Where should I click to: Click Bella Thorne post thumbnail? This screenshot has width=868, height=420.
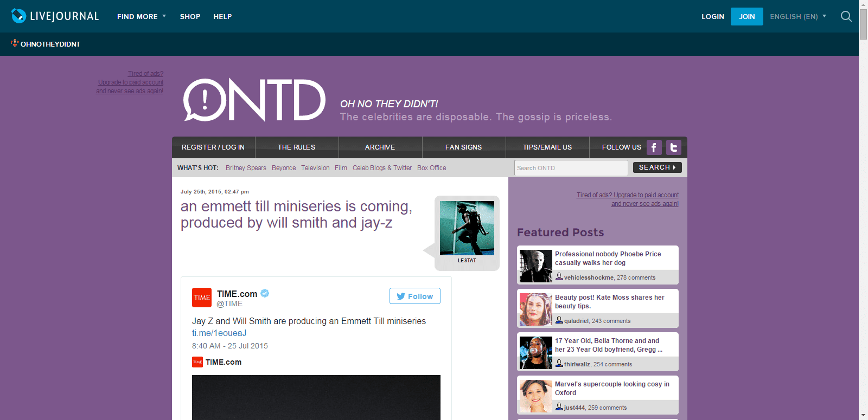click(x=535, y=353)
